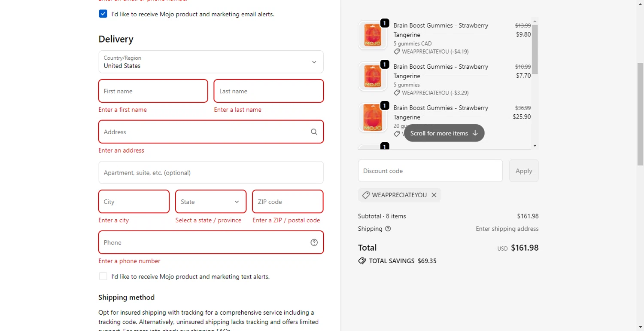Image resolution: width=644 pixels, height=331 pixels.
Task: Click the Phone field help icon
Action: (314, 242)
